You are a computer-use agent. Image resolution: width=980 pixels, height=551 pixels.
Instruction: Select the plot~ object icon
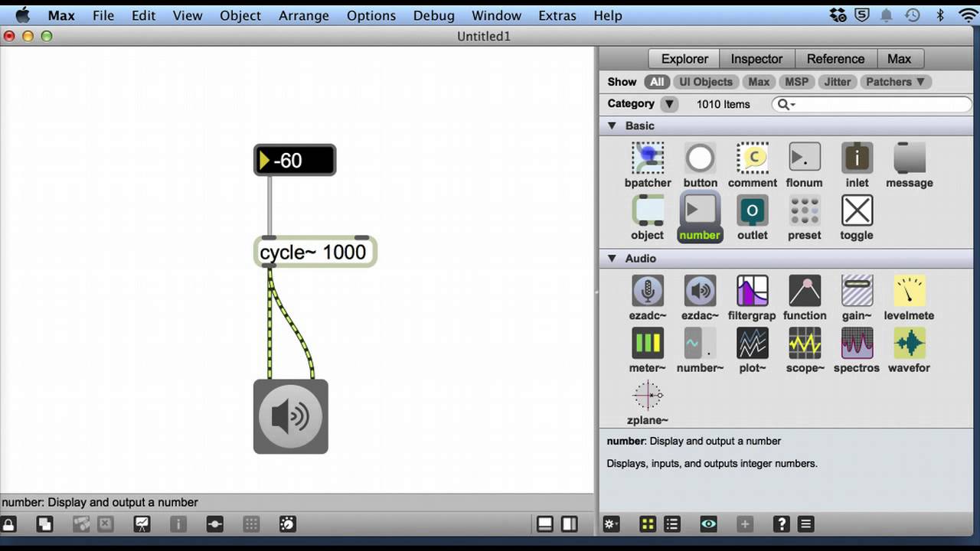click(752, 343)
